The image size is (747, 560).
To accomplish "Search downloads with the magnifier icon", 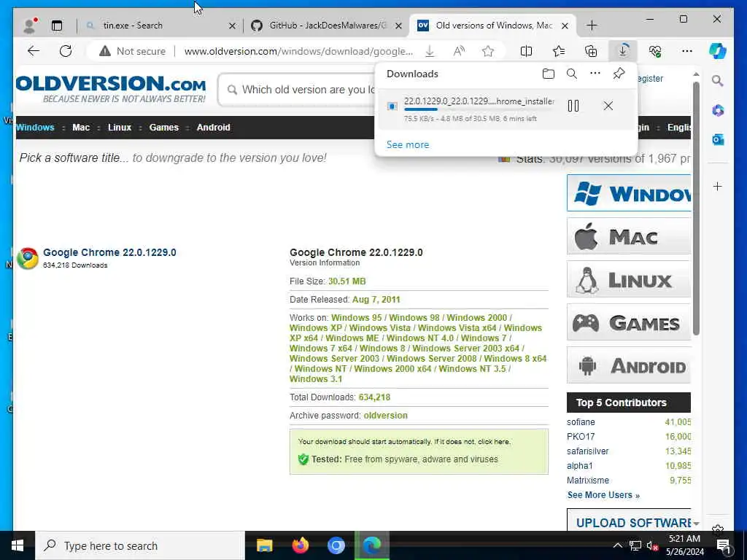I will 572,74.
